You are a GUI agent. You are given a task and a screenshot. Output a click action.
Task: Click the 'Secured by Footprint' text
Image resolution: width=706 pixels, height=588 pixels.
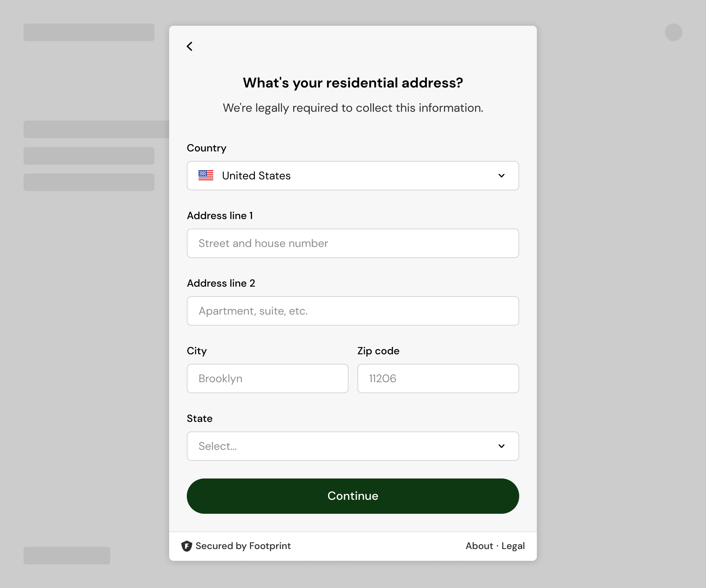[243, 546]
